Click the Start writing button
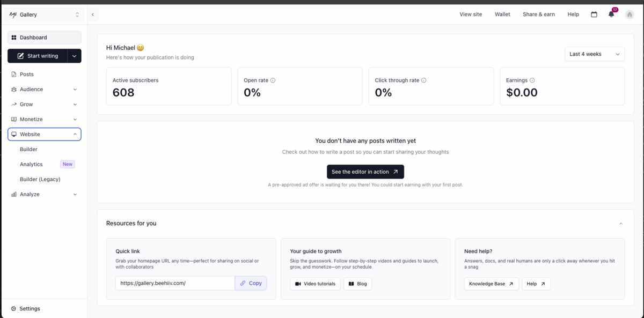Viewport: 644px width, 318px height. pyautogui.click(x=37, y=56)
